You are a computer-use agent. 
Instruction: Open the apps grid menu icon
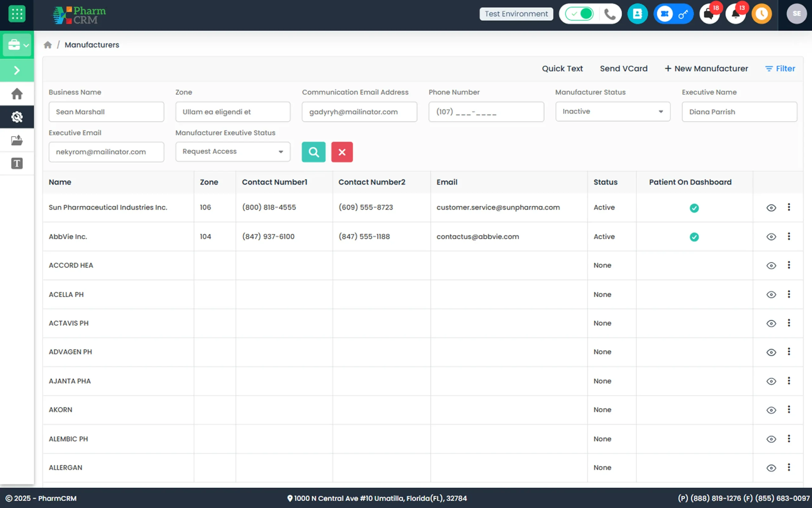tap(17, 14)
